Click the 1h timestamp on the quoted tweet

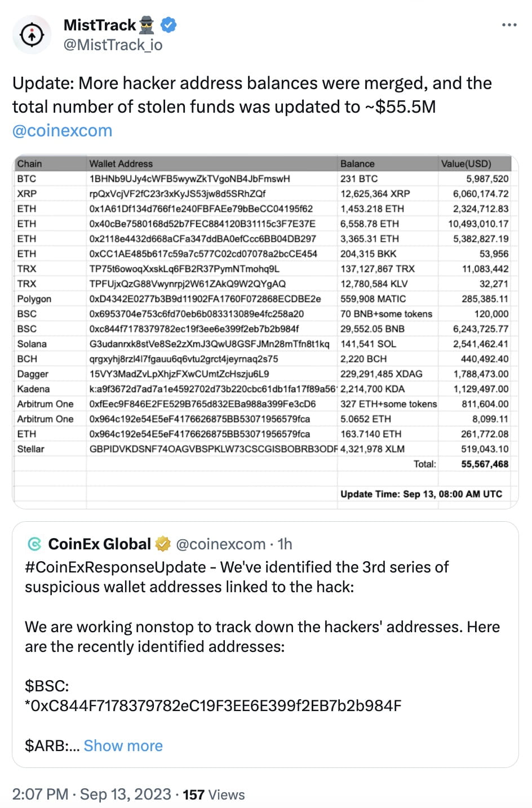click(283, 544)
